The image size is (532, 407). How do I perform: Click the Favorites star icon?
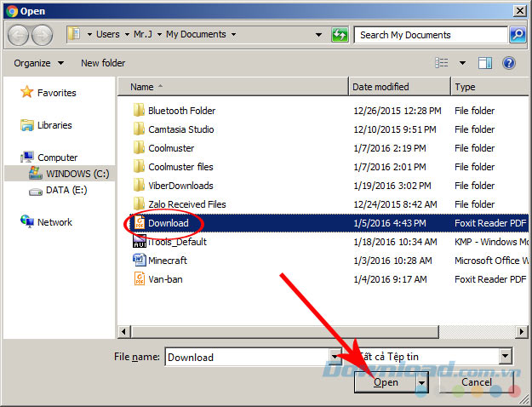tap(26, 92)
